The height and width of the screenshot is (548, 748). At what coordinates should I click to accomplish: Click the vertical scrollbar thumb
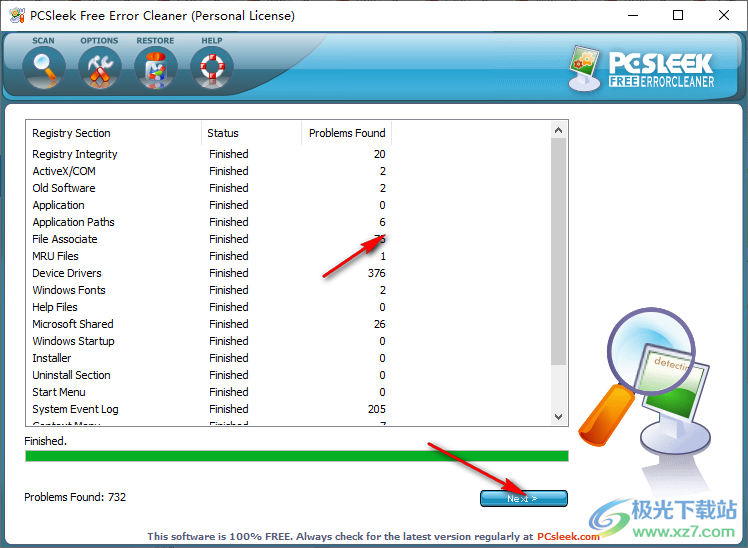[558, 251]
